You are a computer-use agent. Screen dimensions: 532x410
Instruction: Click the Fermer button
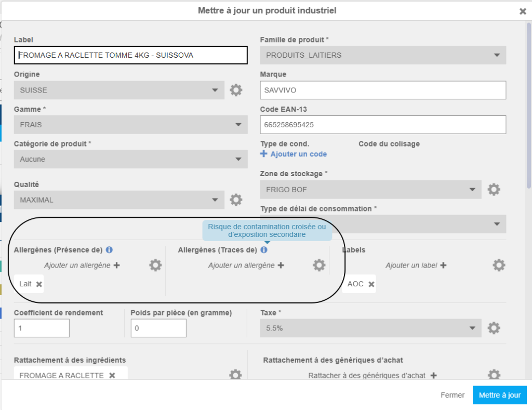(x=452, y=395)
